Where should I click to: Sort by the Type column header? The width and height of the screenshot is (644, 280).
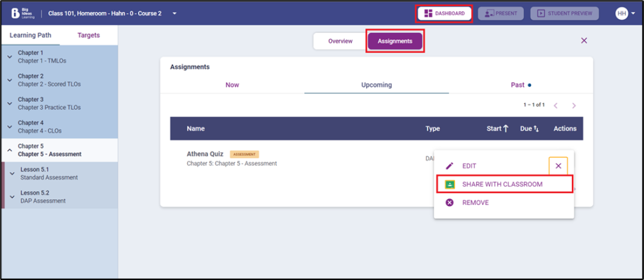pyautogui.click(x=433, y=128)
